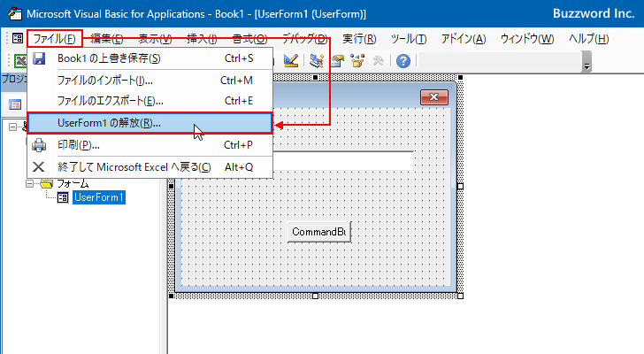Open the アドイン(A) menu
The width and height of the screenshot is (644, 354).
pyautogui.click(x=464, y=39)
